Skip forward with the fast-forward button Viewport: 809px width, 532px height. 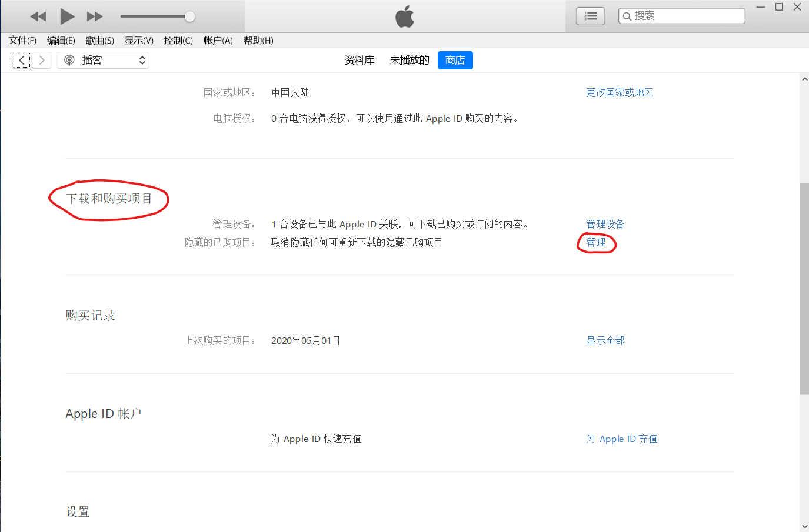point(95,16)
